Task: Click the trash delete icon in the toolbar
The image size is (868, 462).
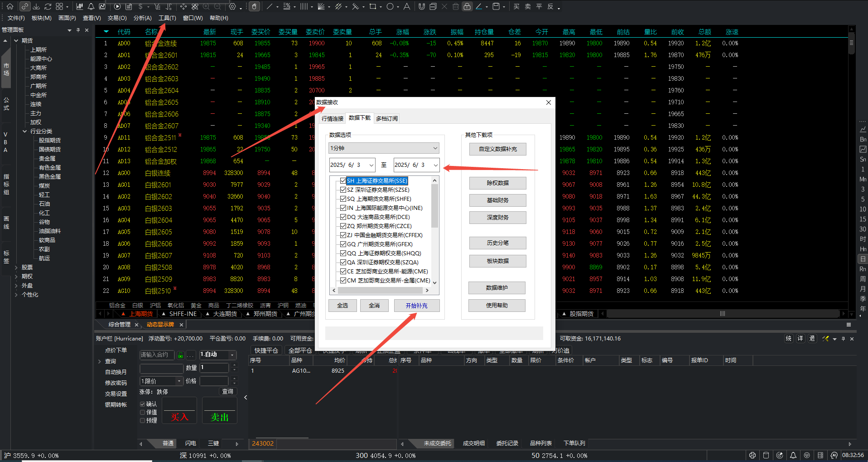Action: pos(455,6)
